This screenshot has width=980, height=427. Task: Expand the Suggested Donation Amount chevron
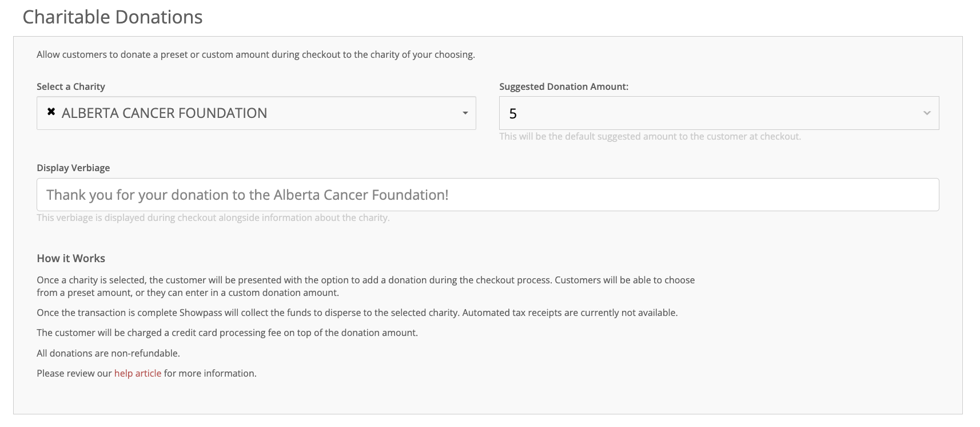[x=927, y=113]
